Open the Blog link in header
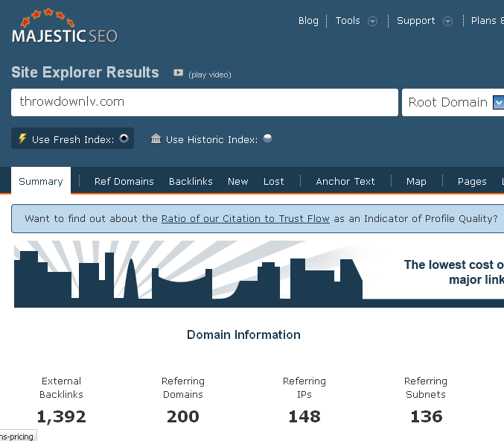Screen dimensions: 504x441 click(x=308, y=21)
